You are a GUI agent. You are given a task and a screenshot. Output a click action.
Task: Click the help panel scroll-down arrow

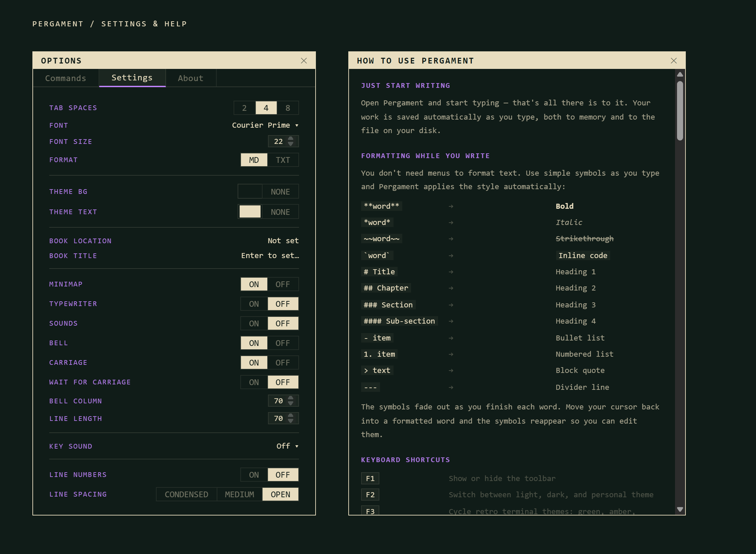coord(680,509)
